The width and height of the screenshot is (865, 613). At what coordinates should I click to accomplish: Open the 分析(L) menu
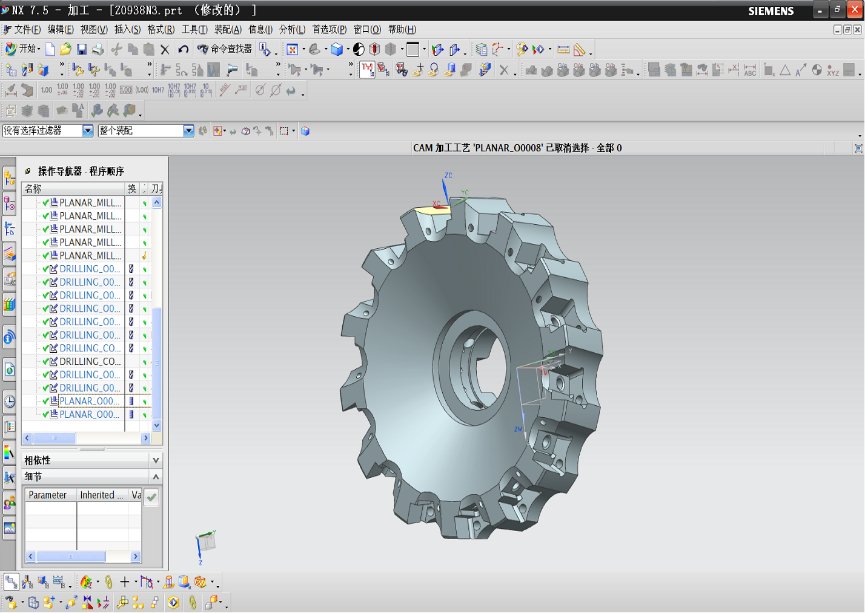(x=293, y=29)
